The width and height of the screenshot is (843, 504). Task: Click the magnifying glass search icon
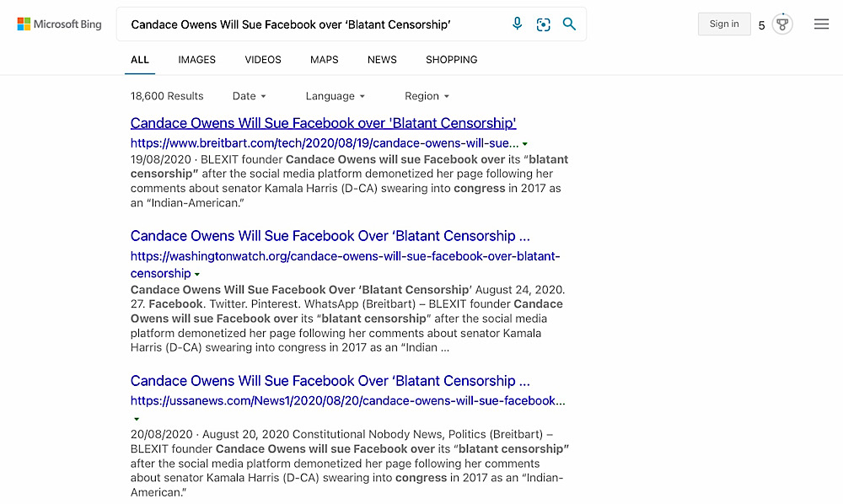pos(569,24)
